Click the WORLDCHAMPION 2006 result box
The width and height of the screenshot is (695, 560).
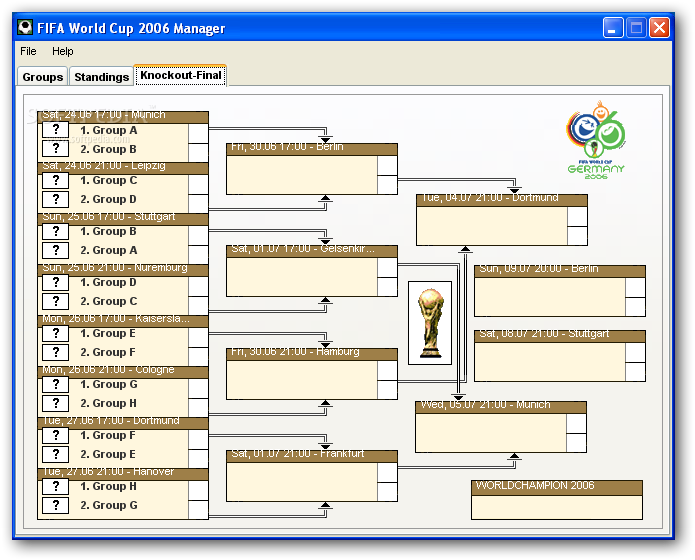(557, 500)
